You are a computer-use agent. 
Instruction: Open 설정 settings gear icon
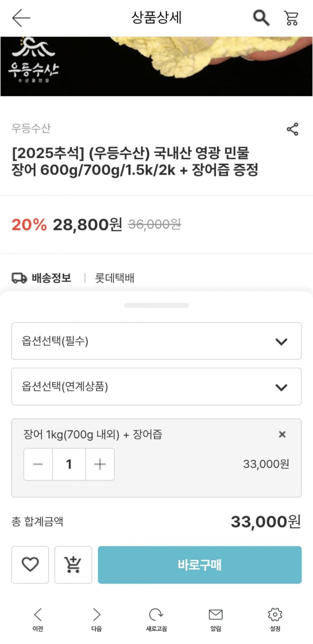275,619
